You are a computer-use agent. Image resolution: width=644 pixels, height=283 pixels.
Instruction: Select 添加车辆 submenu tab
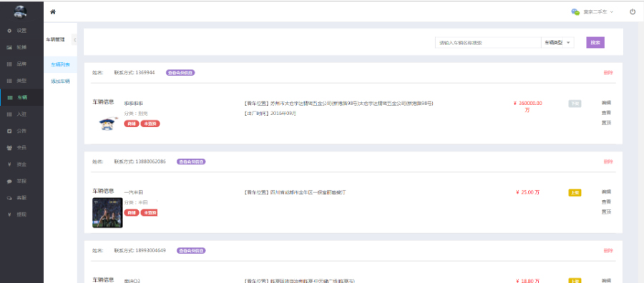(x=60, y=81)
